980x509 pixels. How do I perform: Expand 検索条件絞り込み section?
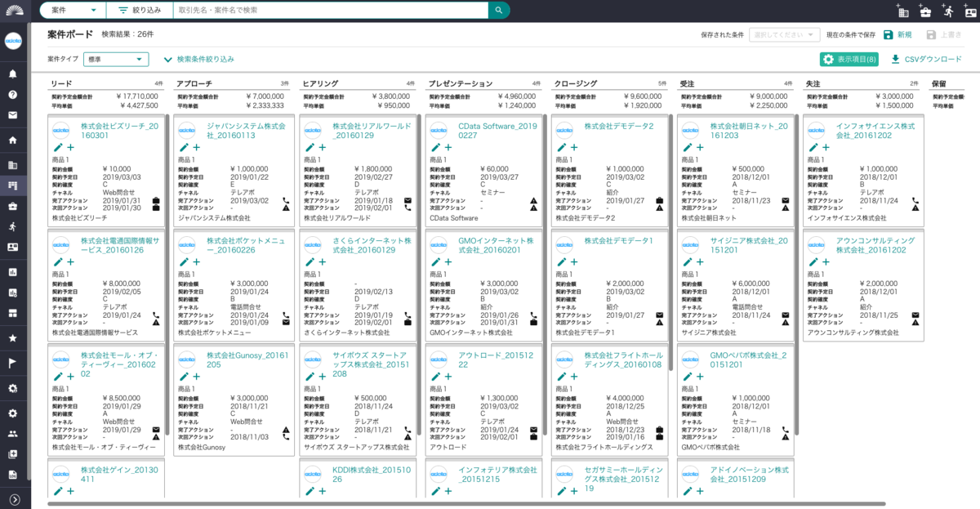tap(199, 60)
